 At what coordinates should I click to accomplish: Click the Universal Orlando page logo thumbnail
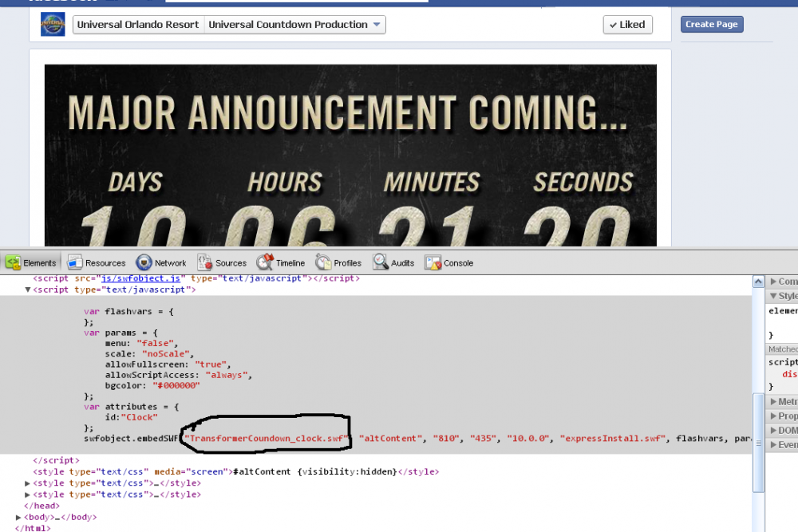point(53,25)
